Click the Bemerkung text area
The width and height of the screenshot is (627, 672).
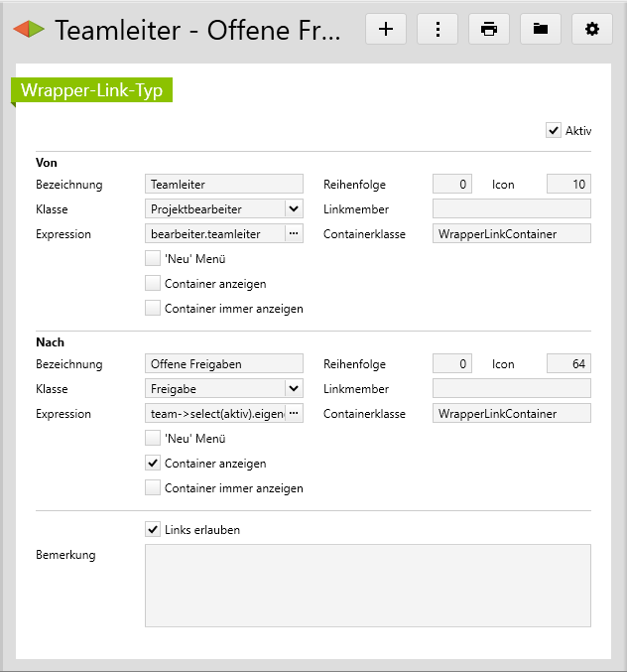click(368, 585)
